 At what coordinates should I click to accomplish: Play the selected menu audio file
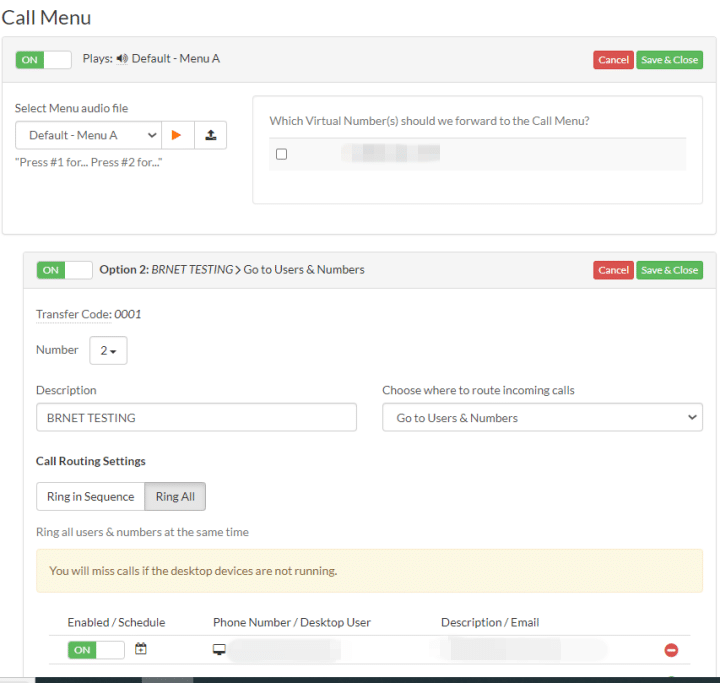pos(177,135)
